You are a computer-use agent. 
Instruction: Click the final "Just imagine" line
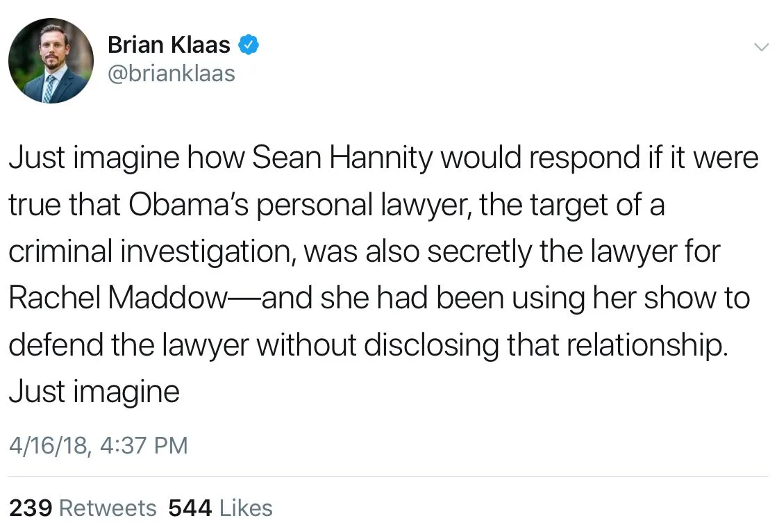point(94,392)
